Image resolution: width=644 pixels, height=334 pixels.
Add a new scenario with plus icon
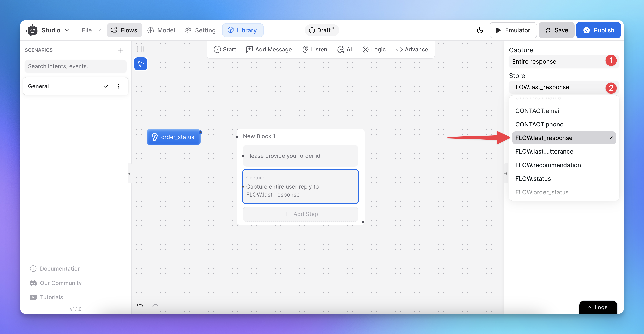point(120,50)
